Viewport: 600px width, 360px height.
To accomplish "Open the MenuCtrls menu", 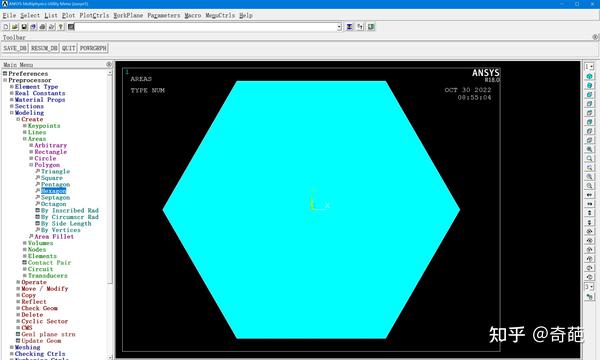I will [x=220, y=15].
